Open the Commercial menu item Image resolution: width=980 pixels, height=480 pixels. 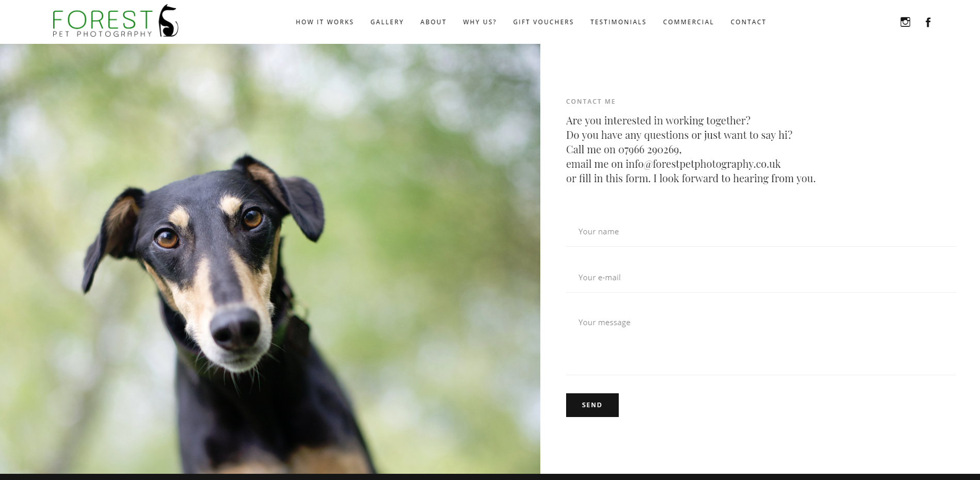coord(688,22)
